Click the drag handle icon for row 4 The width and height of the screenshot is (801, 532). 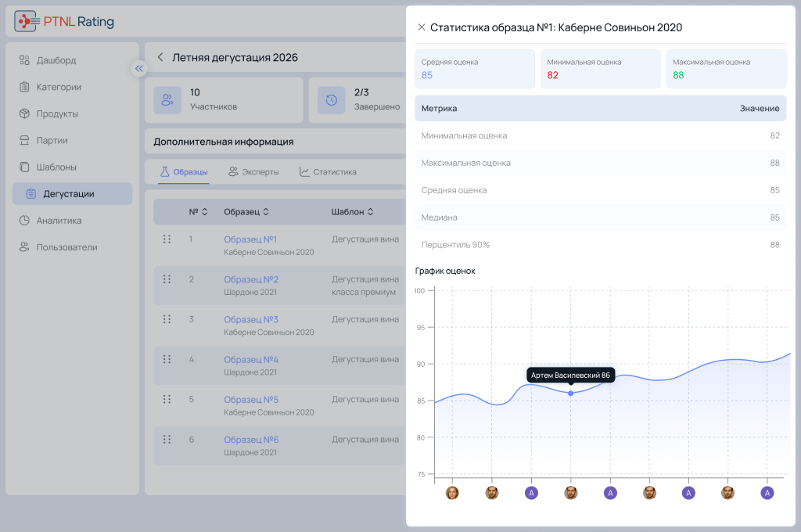click(x=167, y=359)
